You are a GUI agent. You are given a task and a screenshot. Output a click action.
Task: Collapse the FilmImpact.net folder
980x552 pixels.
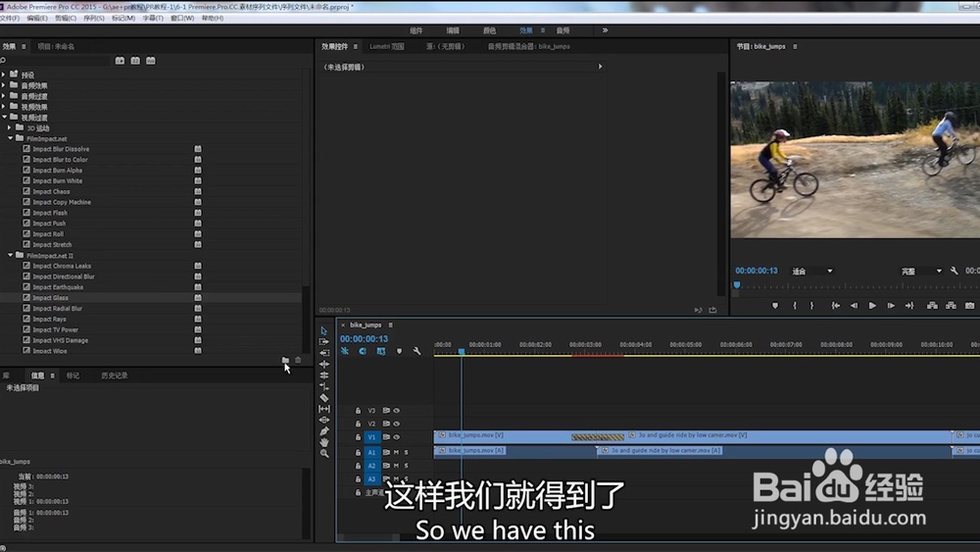[11, 138]
